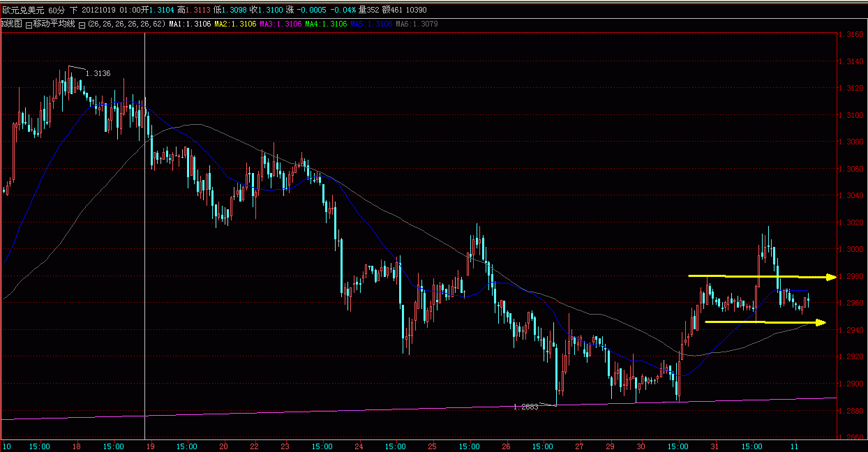Click 1.2860 on the price axis

point(852,437)
